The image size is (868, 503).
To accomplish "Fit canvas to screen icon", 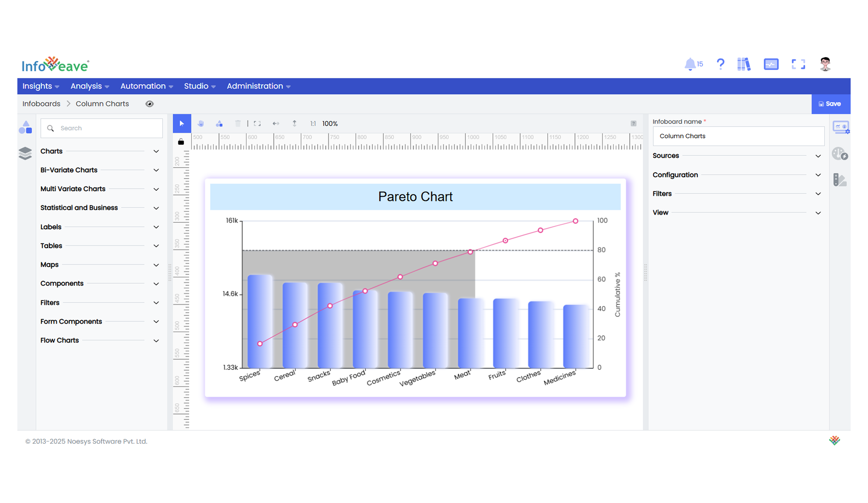I will (x=257, y=124).
